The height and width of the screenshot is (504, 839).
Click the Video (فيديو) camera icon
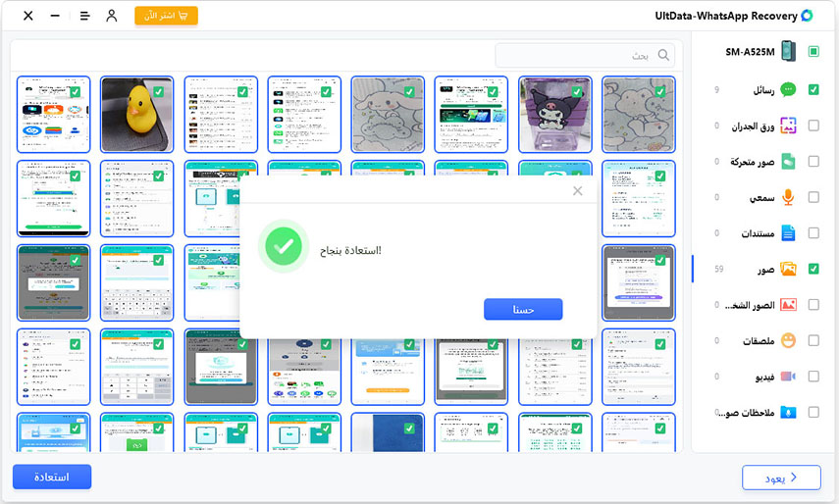pos(787,377)
